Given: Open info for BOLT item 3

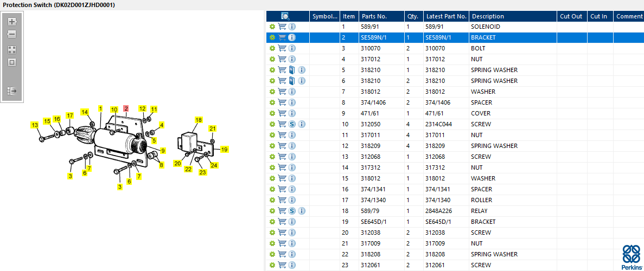Looking at the screenshot, I should click(292, 48).
